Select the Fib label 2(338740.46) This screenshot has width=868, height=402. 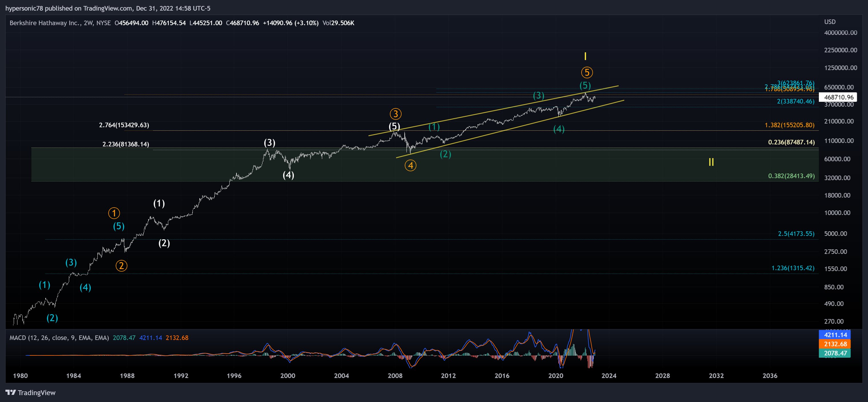click(x=795, y=101)
